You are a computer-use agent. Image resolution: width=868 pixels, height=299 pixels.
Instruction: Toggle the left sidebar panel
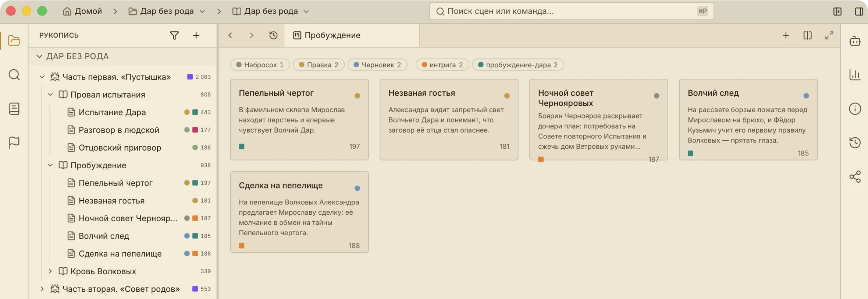(837, 11)
